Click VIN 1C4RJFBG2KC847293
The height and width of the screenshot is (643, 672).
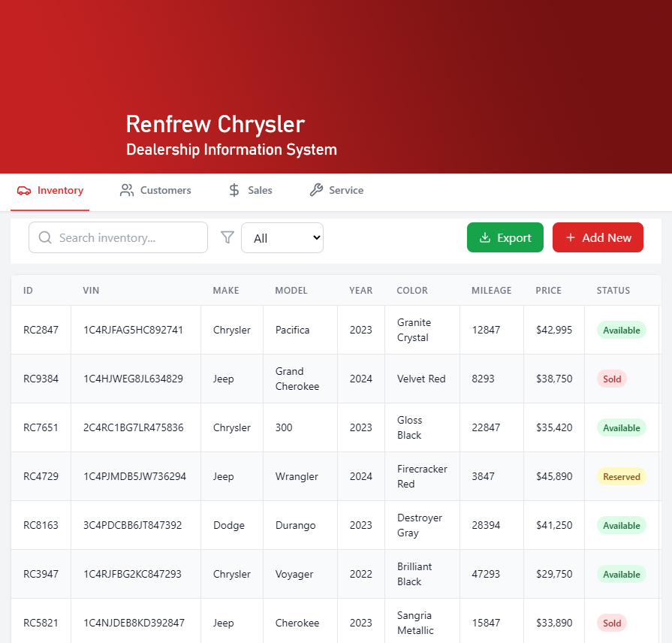pyautogui.click(x=132, y=575)
